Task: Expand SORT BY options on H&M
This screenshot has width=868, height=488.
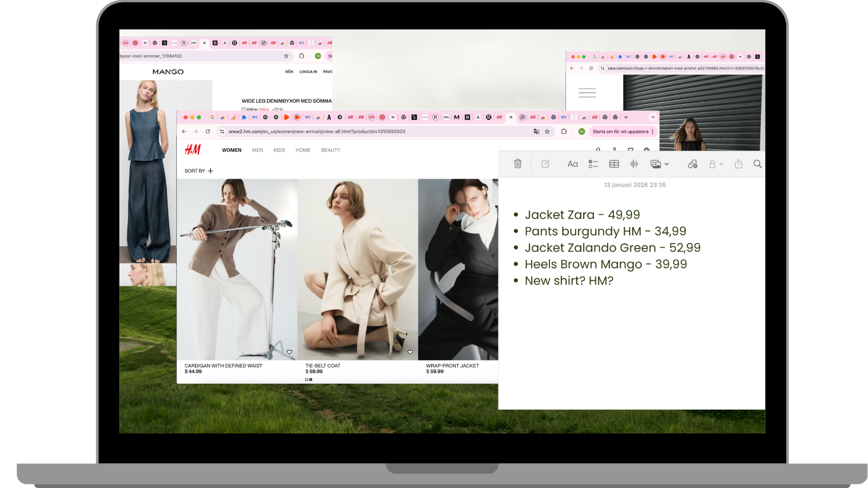Action: [210, 171]
